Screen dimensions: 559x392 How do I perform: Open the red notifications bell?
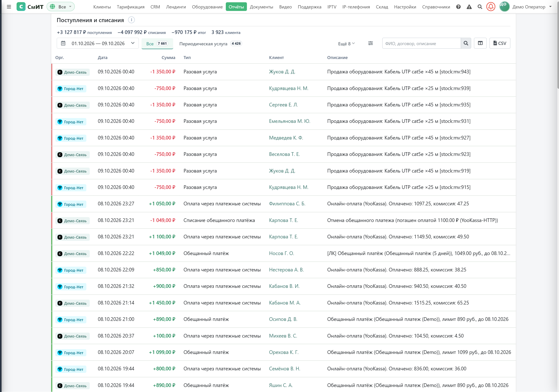click(491, 7)
